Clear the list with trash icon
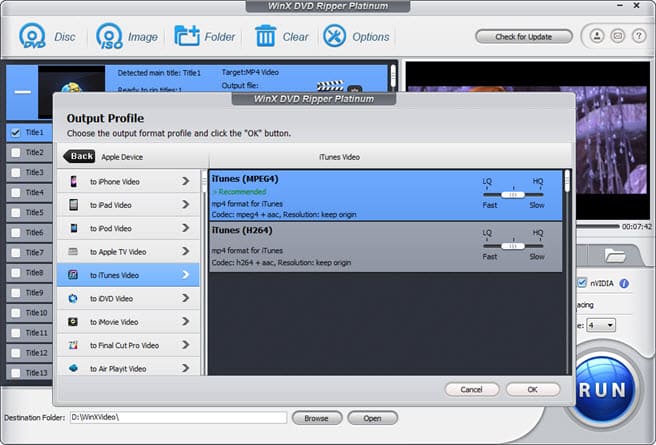 266,36
